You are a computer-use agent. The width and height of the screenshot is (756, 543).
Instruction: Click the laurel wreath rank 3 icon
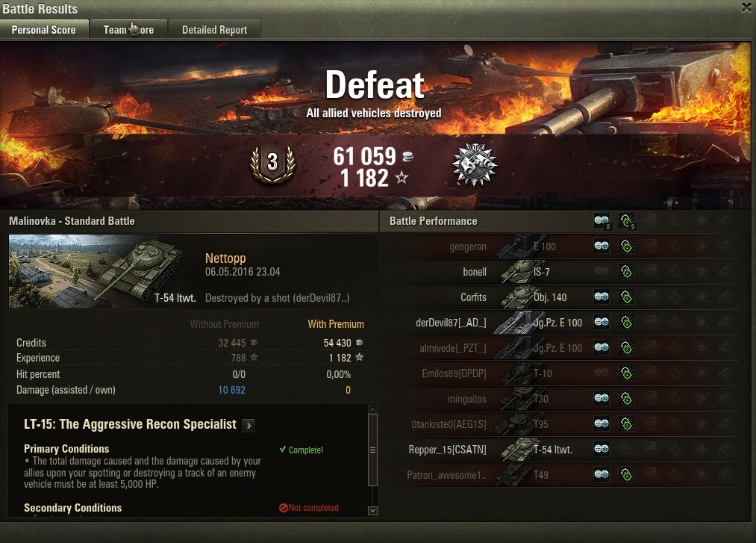click(x=272, y=164)
